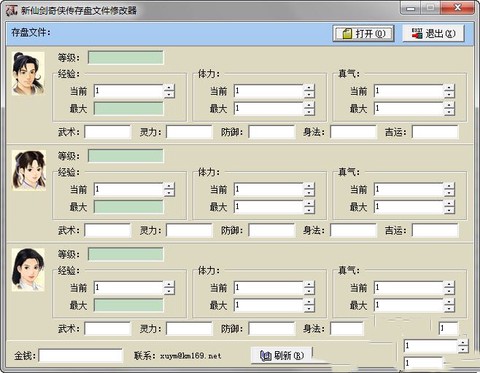Click Li Xiaoyao's 等级 level field

pyautogui.click(x=126, y=57)
